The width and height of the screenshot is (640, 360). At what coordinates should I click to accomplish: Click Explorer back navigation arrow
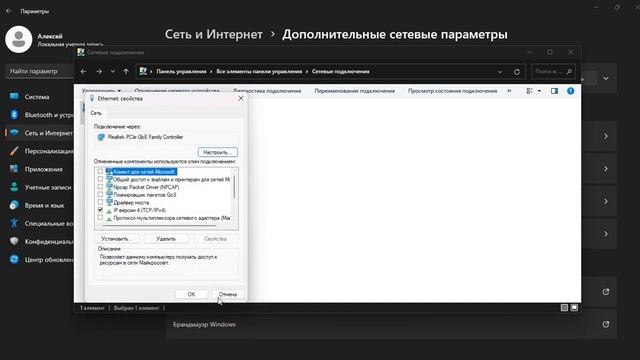pos(83,71)
